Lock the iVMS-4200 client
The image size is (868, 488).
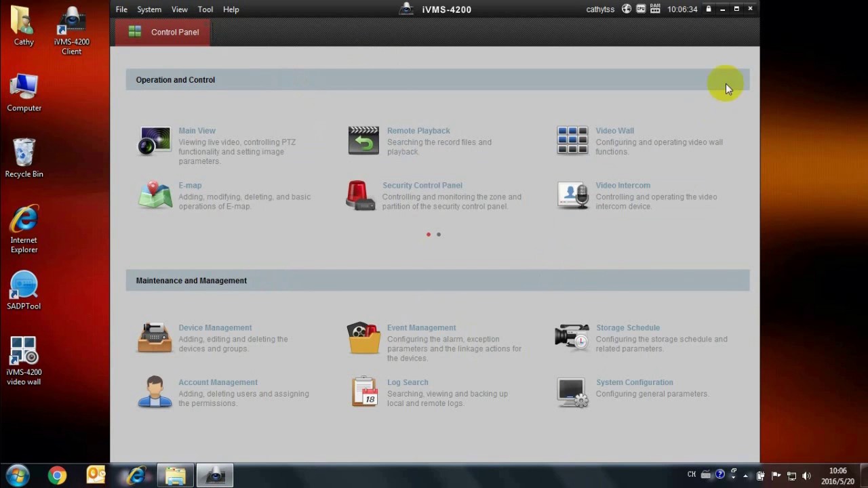pos(708,9)
